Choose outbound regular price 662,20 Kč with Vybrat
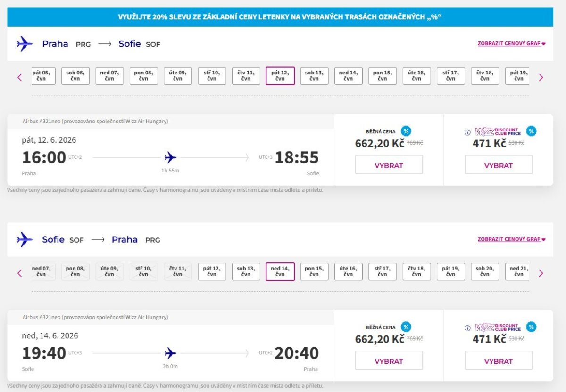 (389, 165)
